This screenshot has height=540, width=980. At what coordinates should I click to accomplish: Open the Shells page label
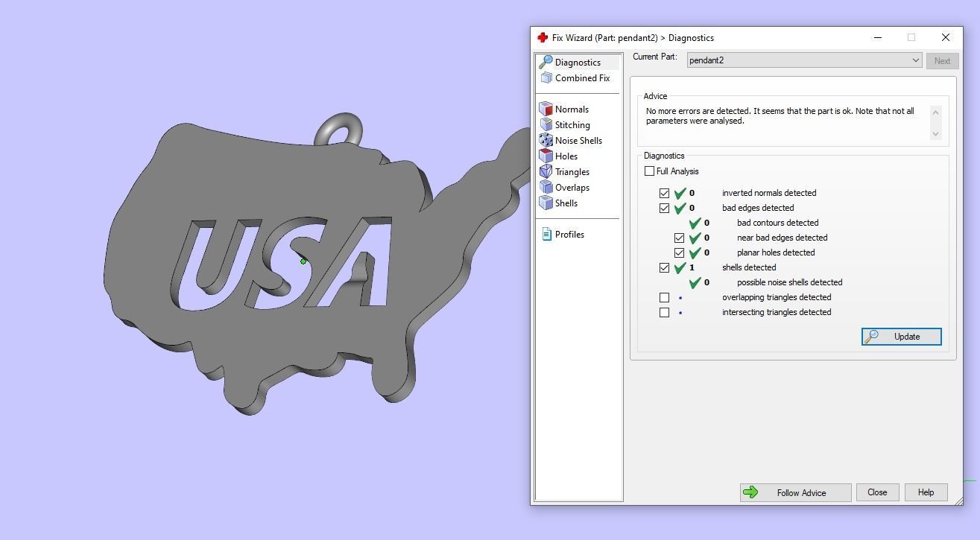tap(566, 203)
